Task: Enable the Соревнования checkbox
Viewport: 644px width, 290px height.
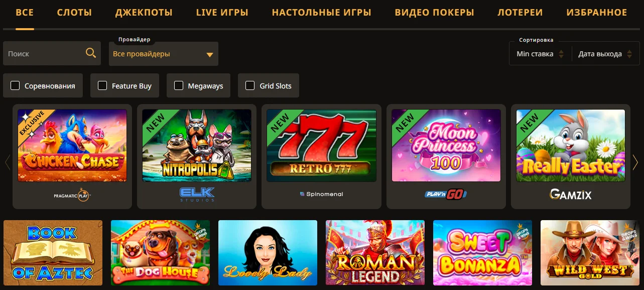Action: coord(15,85)
